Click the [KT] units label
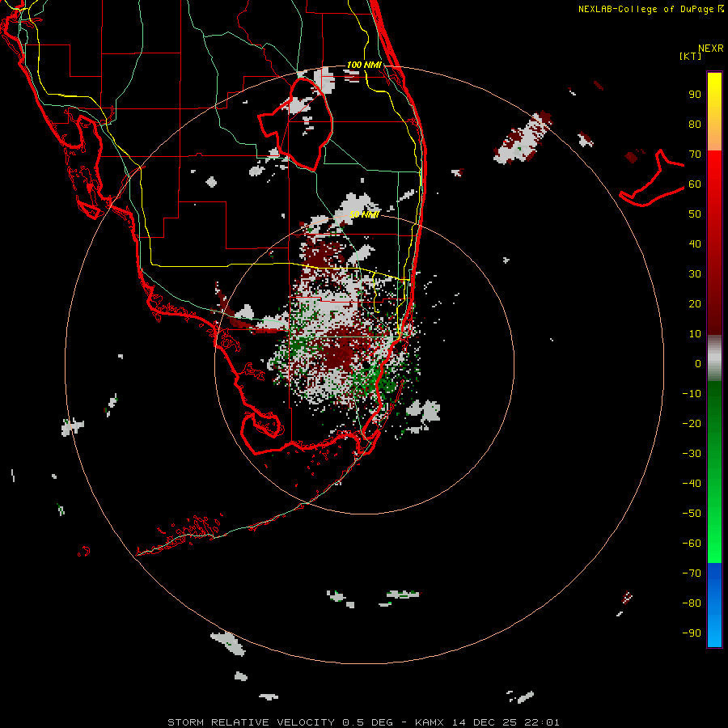 tap(690, 56)
